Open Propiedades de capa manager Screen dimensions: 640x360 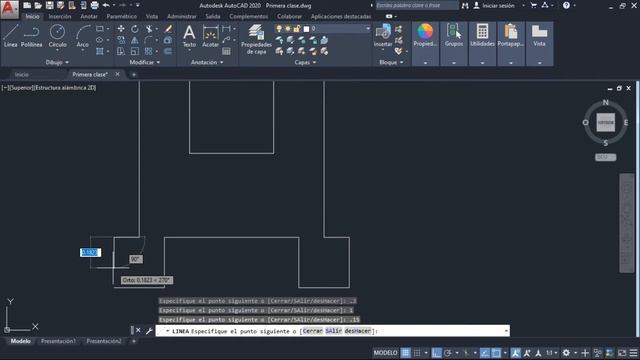pos(256,39)
